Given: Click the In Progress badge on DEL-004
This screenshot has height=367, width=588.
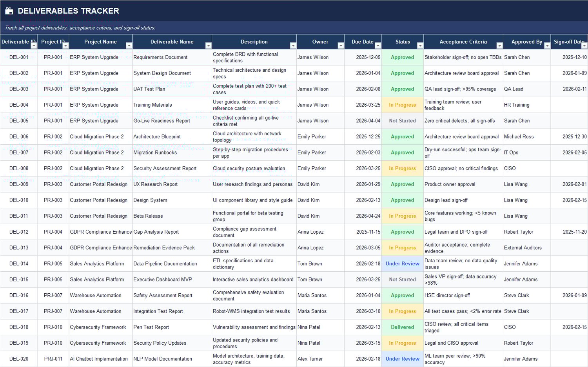Looking at the screenshot, I should pyautogui.click(x=402, y=105).
